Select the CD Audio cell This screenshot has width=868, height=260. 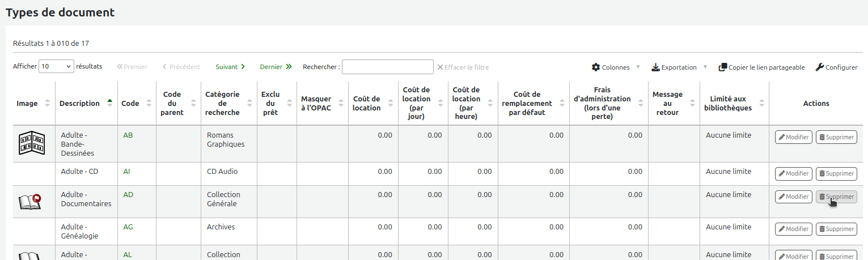[x=229, y=174]
